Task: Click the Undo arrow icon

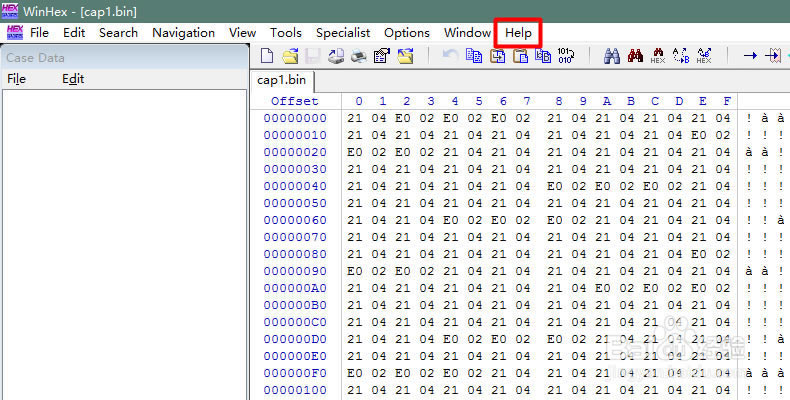Action: click(450, 56)
